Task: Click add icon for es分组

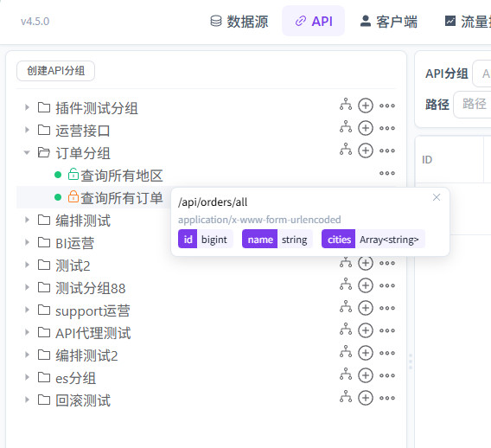Action: 366,375
